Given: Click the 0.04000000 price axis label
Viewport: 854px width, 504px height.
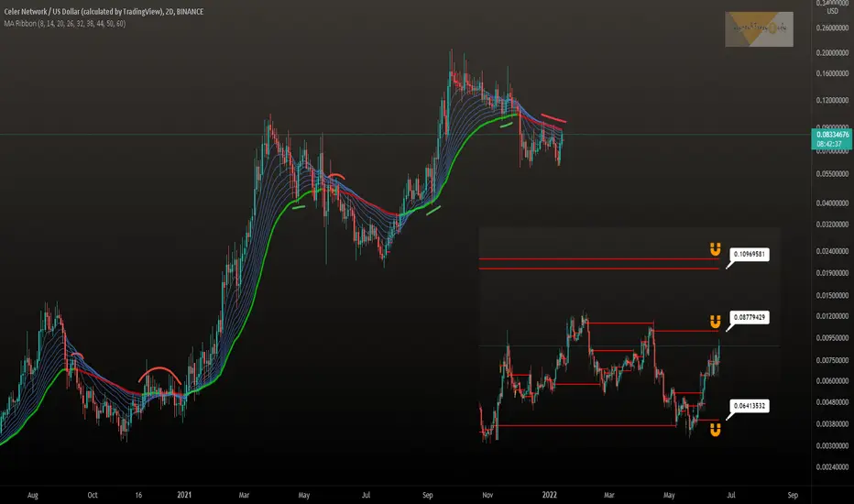Looking at the screenshot, I should pyautogui.click(x=832, y=203).
